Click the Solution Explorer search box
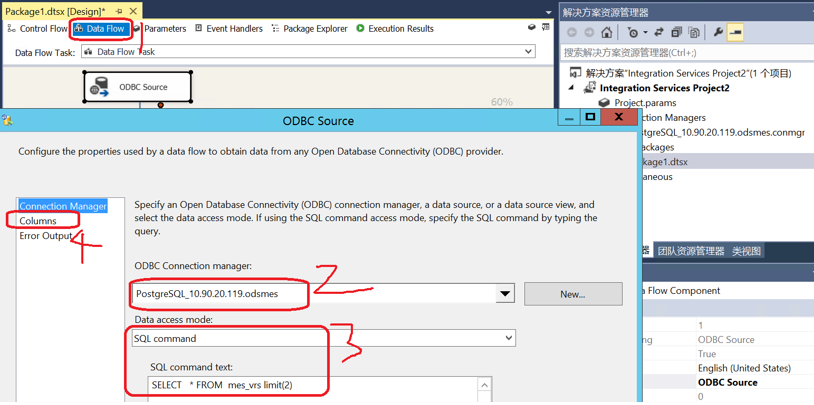Screen dimensions: 814x405 [x=687, y=52]
